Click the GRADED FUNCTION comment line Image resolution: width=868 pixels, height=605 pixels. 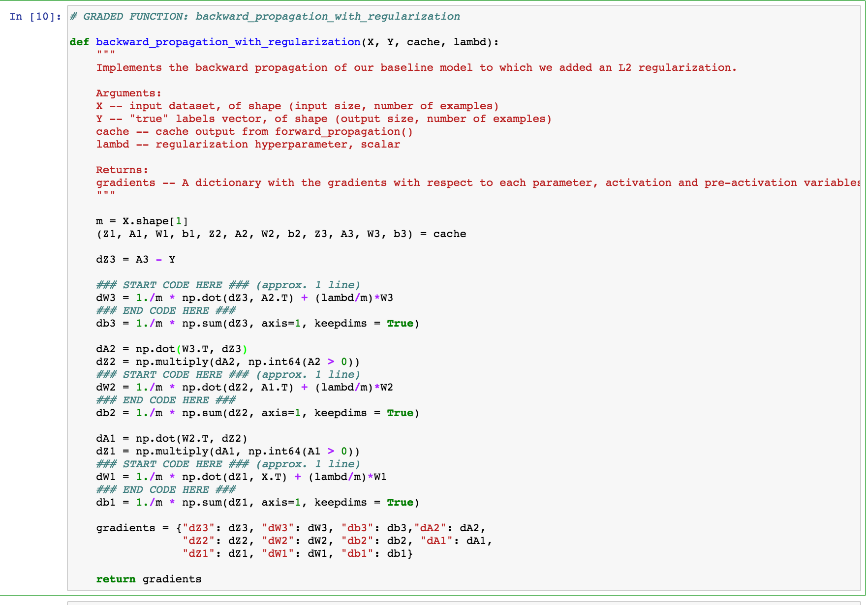click(263, 16)
